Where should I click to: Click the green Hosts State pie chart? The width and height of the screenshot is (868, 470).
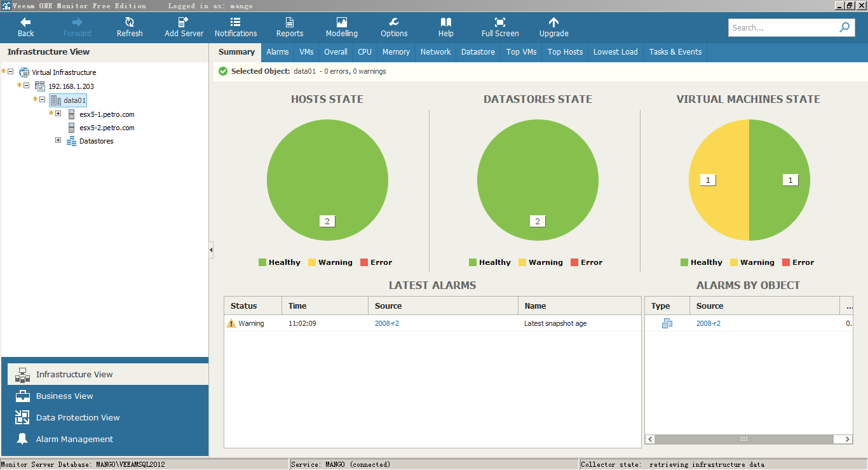tap(327, 180)
